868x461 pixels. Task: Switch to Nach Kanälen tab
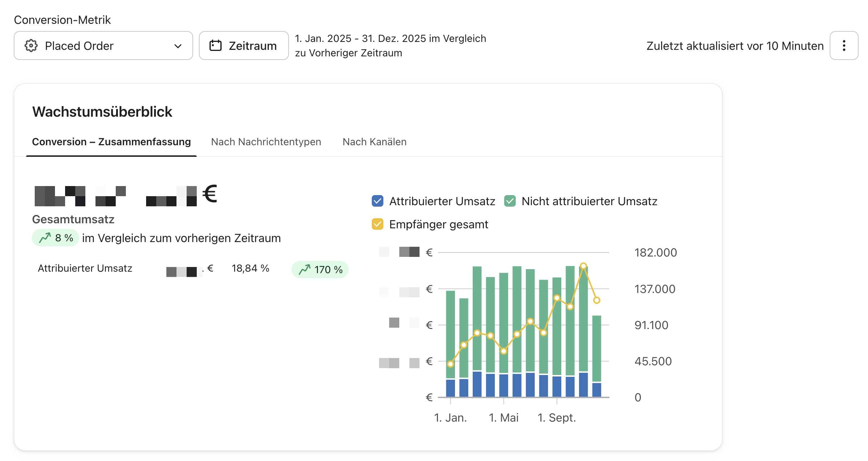point(374,142)
